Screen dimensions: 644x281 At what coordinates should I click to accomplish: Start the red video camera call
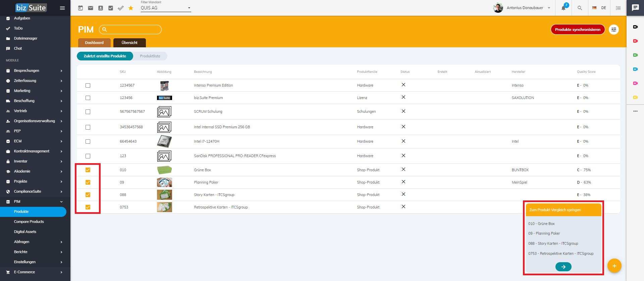click(x=635, y=41)
